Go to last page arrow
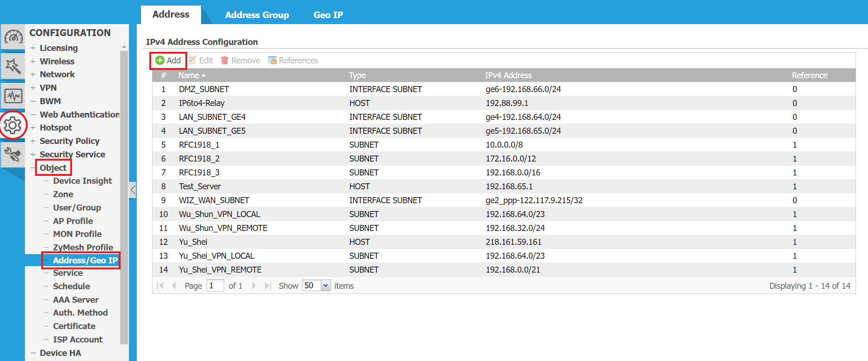This screenshot has height=361, width=868. tap(268, 286)
